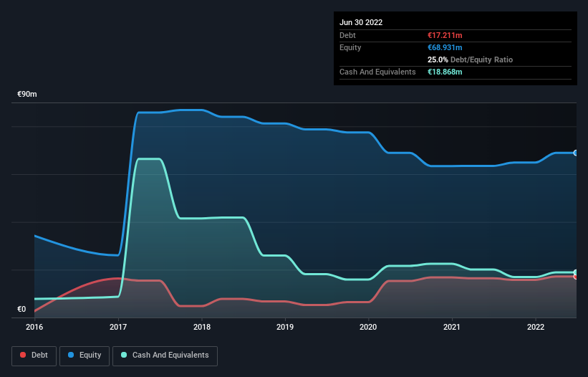The image size is (588, 377).
Task: Click the 2018 axis label
Action: coord(202,327)
